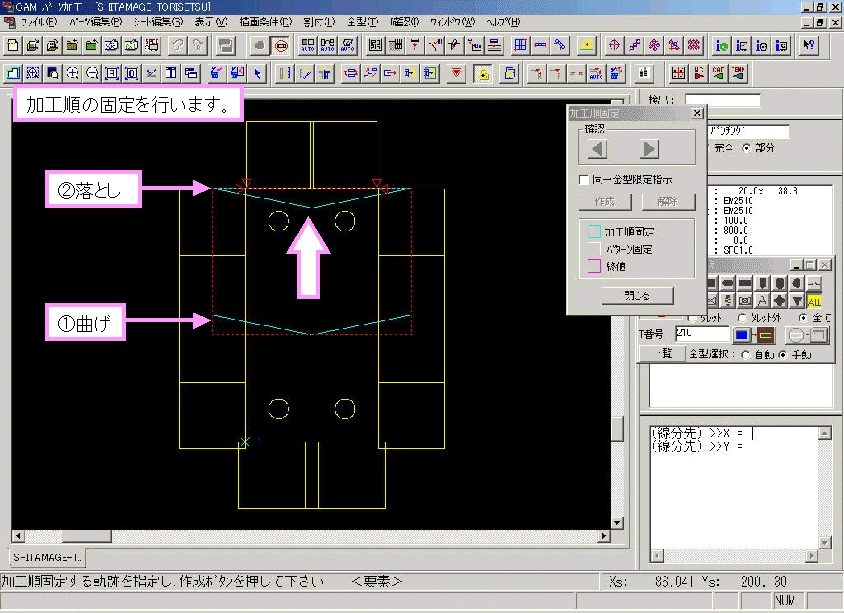
Task: Click the next right-arrow confirm button
Action: pyautogui.click(x=649, y=149)
